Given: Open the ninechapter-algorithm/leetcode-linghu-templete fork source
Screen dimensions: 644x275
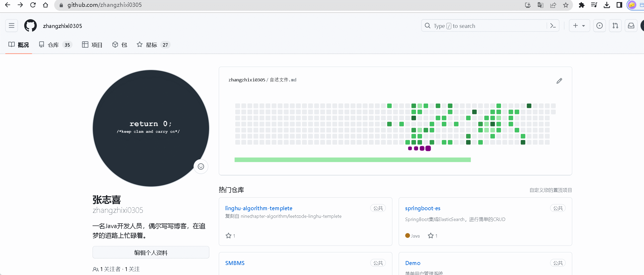Looking at the screenshot, I should click(x=291, y=216).
